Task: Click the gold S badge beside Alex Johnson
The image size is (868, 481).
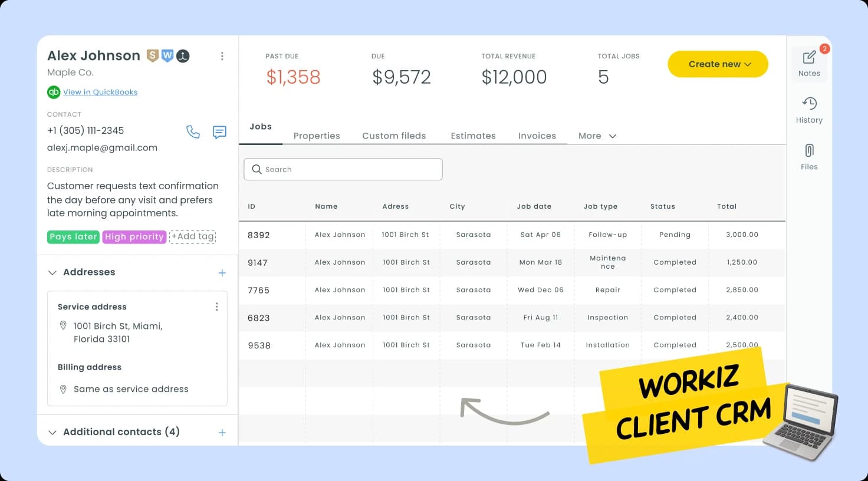Action: pyautogui.click(x=153, y=55)
